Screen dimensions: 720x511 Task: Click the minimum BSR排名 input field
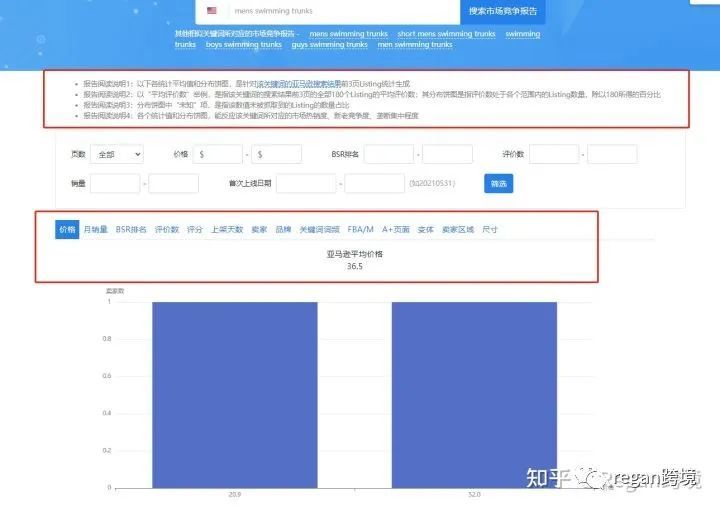pyautogui.click(x=389, y=154)
